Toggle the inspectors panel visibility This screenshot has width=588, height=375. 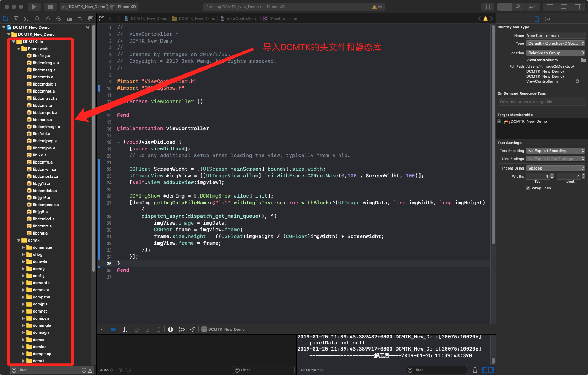578,7
